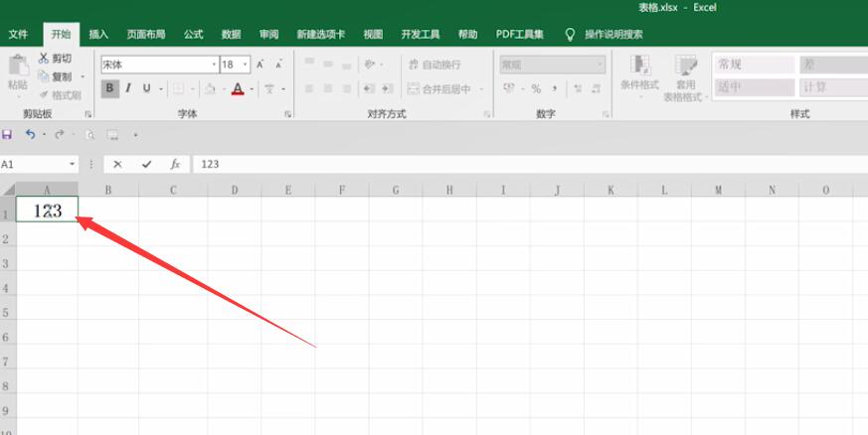Open the Font (字体) group dialog launcher
The height and width of the screenshot is (435, 868).
288,114
